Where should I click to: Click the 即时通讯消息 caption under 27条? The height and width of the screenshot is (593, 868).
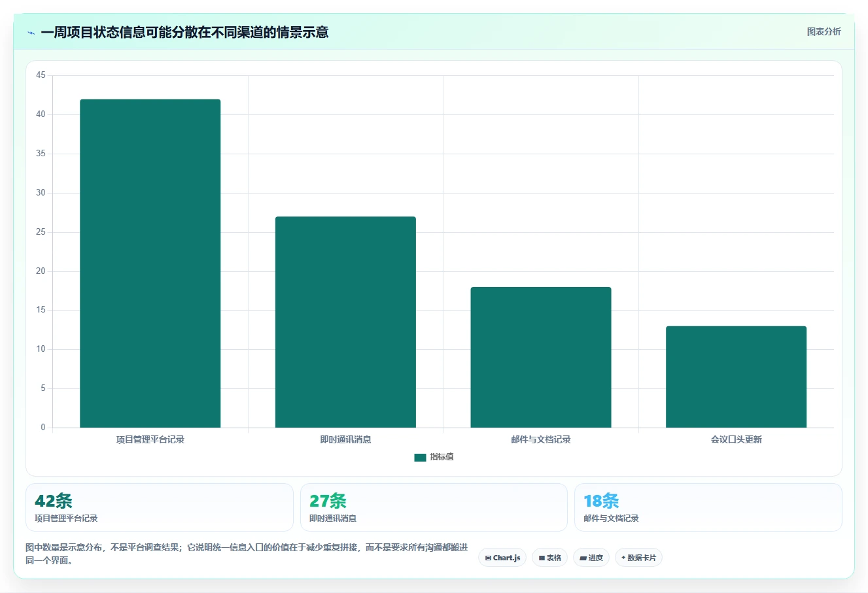(x=333, y=518)
